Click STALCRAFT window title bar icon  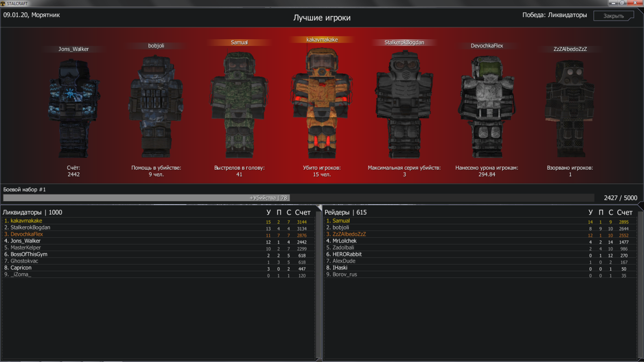3,3
